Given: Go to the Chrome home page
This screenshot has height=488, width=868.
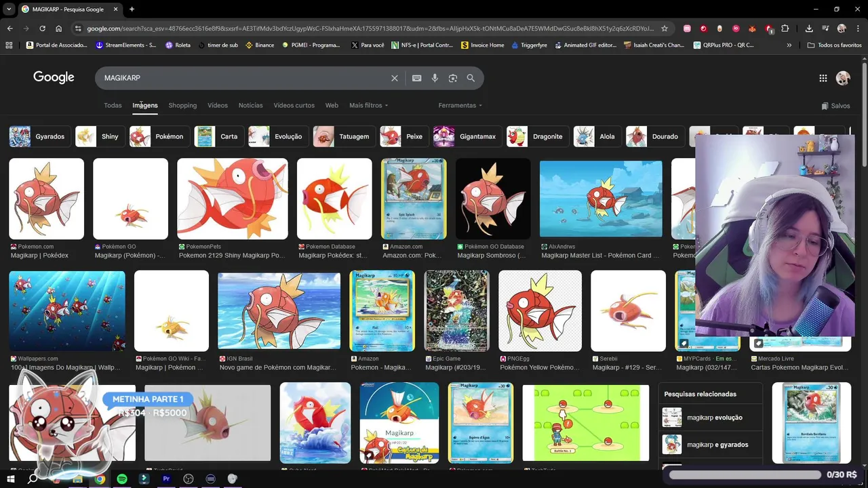Looking at the screenshot, I should (x=59, y=28).
